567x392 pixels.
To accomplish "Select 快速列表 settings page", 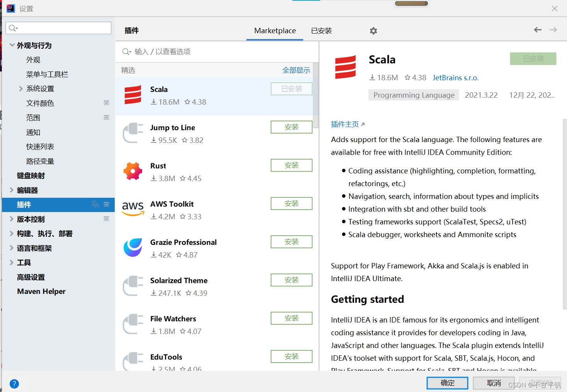I will point(40,146).
